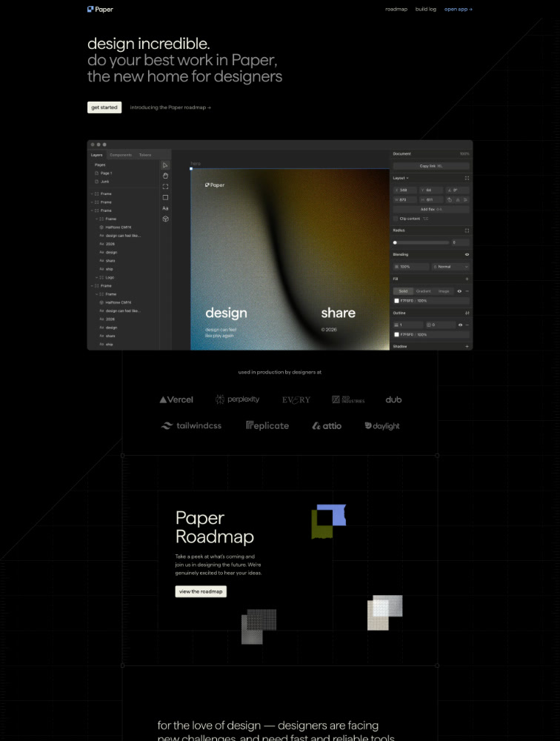
Task: Toggle Blending visibility eye icon
Action: click(x=467, y=254)
